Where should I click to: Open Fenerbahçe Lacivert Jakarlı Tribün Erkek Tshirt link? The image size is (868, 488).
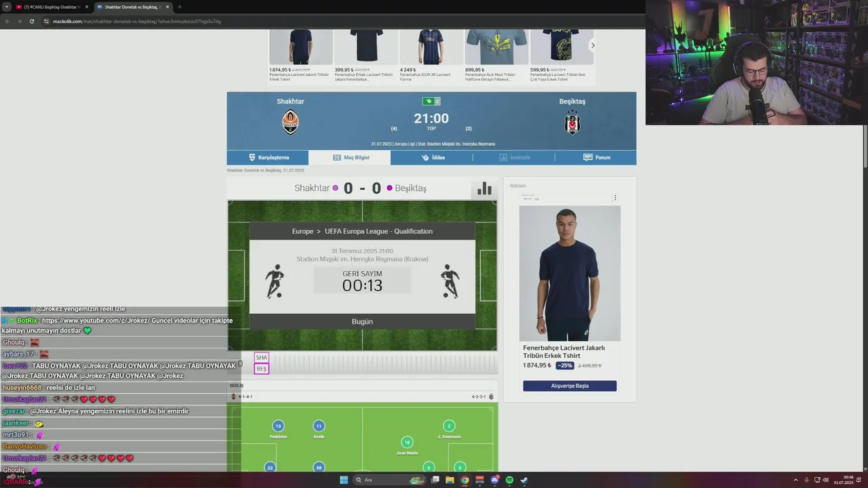pyautogui.click(x=564, y=351)
